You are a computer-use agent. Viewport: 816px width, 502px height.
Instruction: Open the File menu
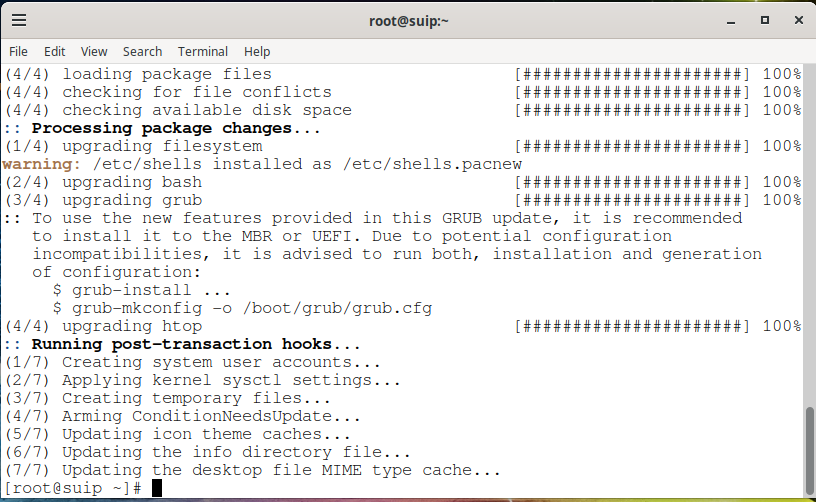point(18,52)
